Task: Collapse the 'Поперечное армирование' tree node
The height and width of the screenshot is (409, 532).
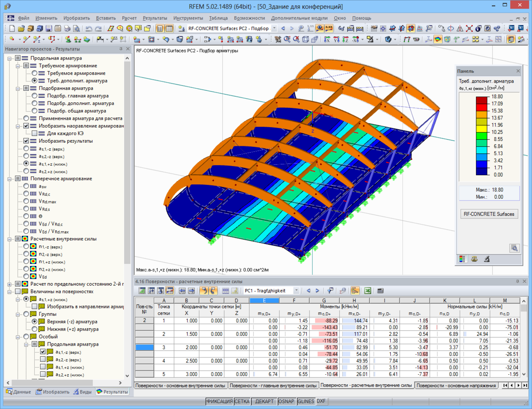Action: pyautogui.click(x=9, y=179)
